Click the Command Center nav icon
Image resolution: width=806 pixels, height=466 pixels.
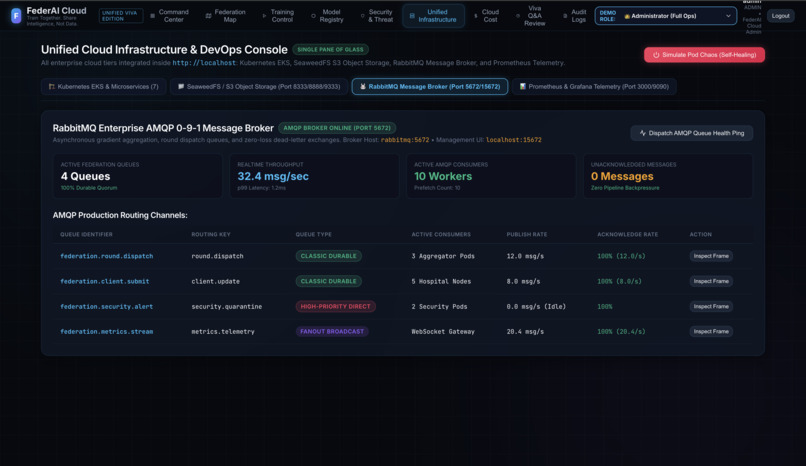click(152, 16)
